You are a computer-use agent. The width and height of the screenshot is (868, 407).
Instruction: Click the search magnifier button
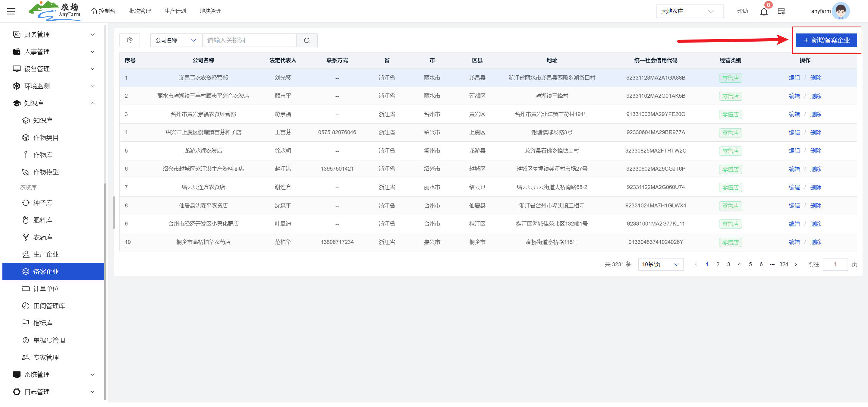click(307, 40)
